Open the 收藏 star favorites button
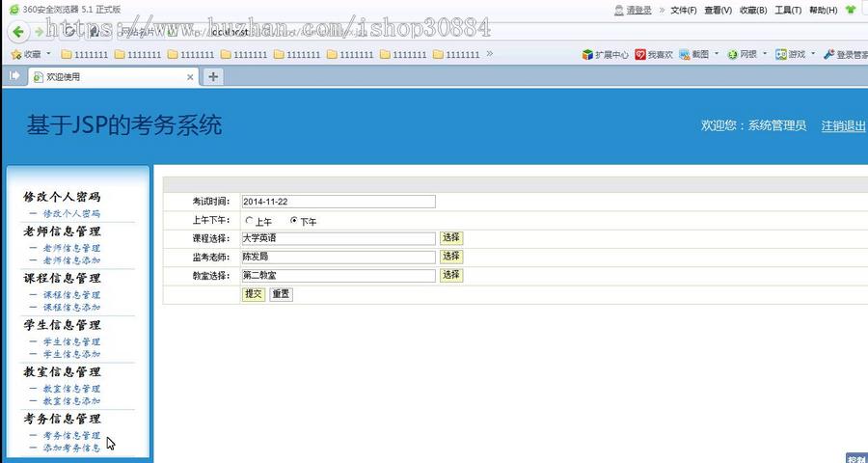 26,54
